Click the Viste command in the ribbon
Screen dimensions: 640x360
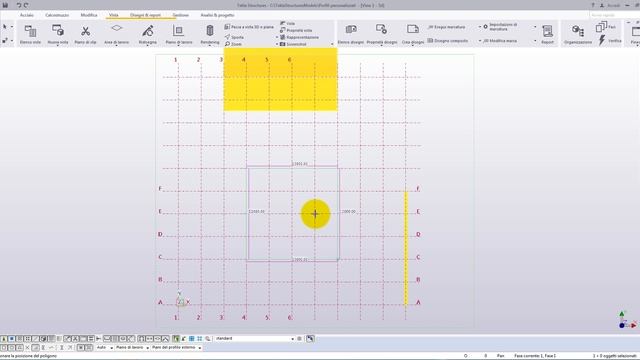[x=288, y=23]
